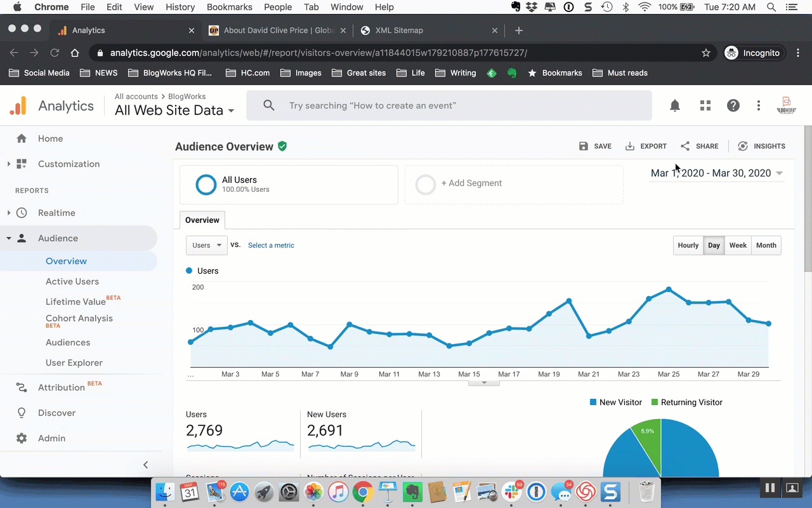Viewport: 812px width, 508px height.
Task: Open the All Web Site Data property switcher
Action: click(x=172, y=110)
